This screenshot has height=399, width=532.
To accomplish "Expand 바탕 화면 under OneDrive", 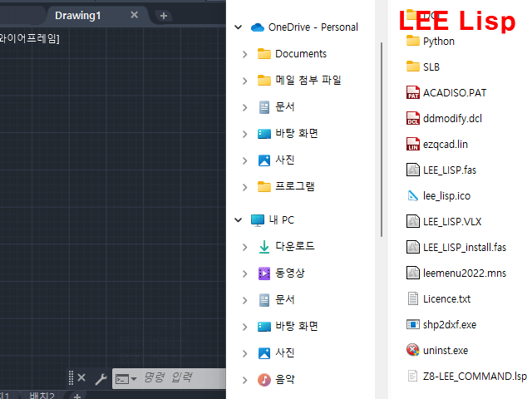I will tap(245, 134).
